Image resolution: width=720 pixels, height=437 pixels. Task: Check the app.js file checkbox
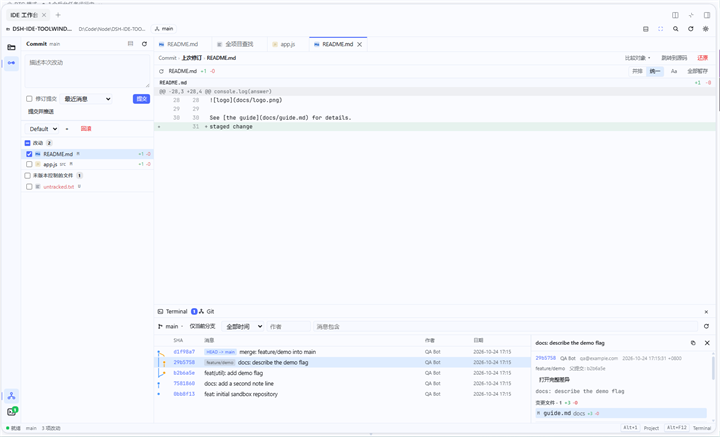pyautogui.click(x=29, y=164)
